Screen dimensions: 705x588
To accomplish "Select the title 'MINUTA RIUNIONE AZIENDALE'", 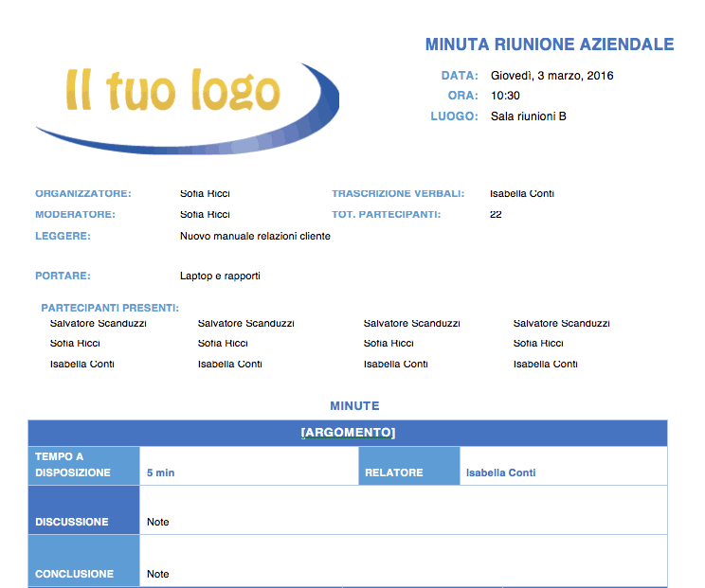I will (x=550, y=45).
